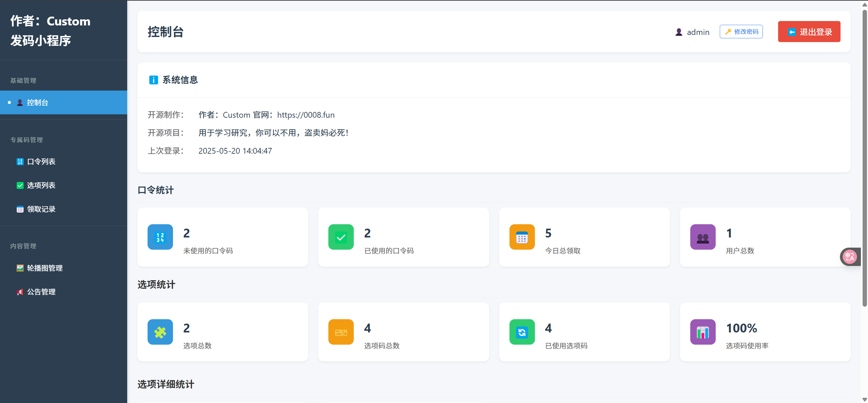Click the pink floating translate icon

(850, 257)
